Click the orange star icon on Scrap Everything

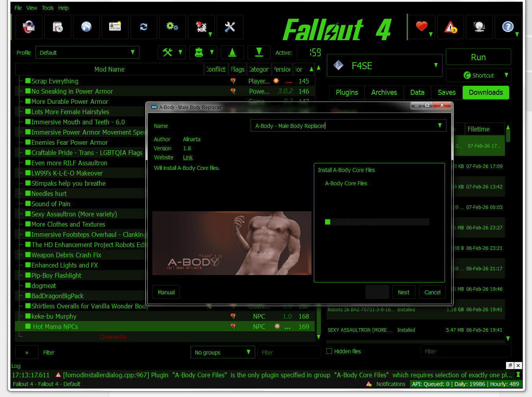[x=276, y=81]
